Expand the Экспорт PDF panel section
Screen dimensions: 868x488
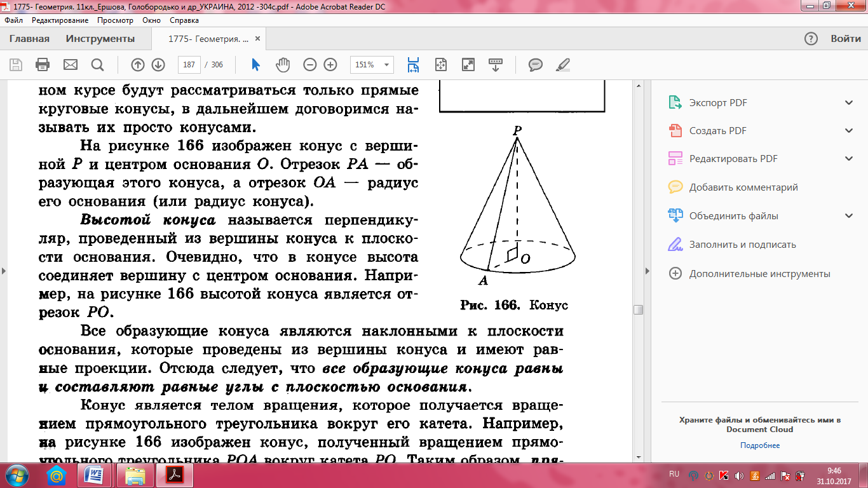point(849,103)
